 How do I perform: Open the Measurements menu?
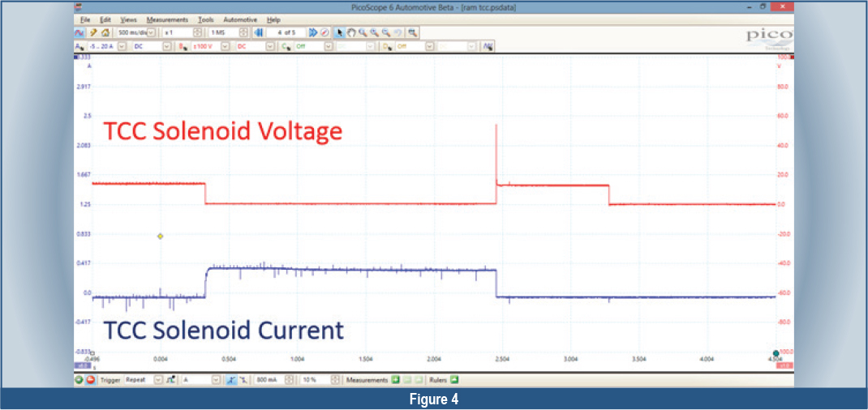pyautogui.click(x=167, y=19)
